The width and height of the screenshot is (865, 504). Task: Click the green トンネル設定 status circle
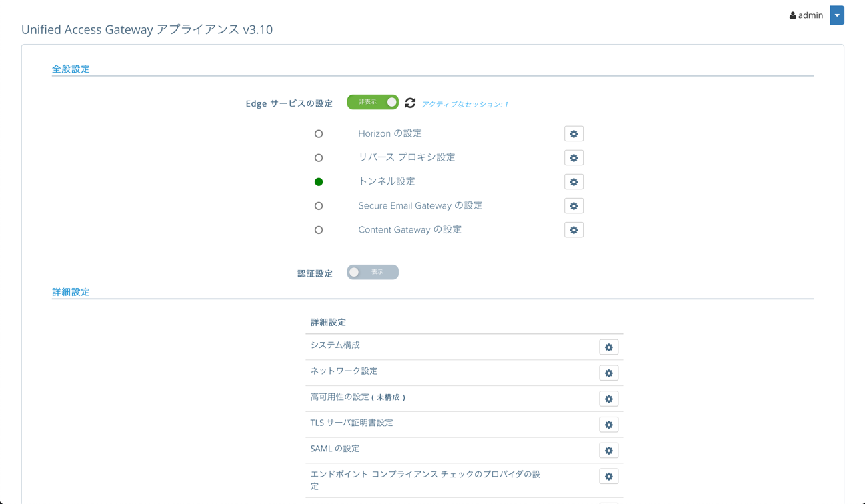(319, 182)
